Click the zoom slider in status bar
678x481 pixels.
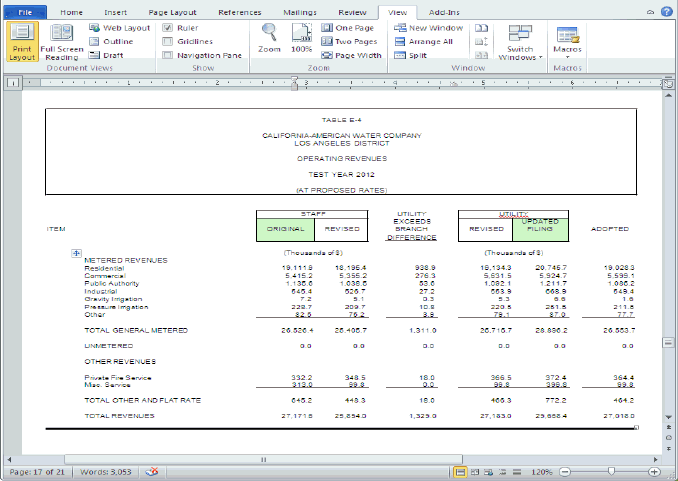pos(611,470)
